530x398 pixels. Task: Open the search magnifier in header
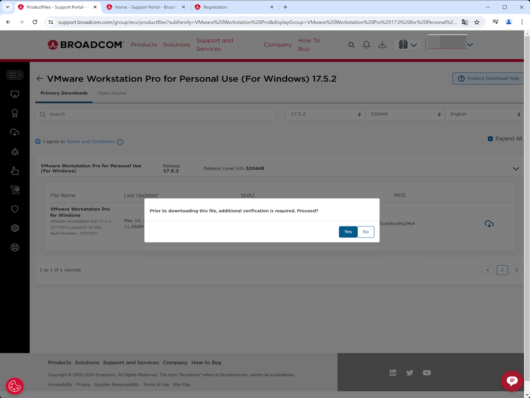point(351,45)
